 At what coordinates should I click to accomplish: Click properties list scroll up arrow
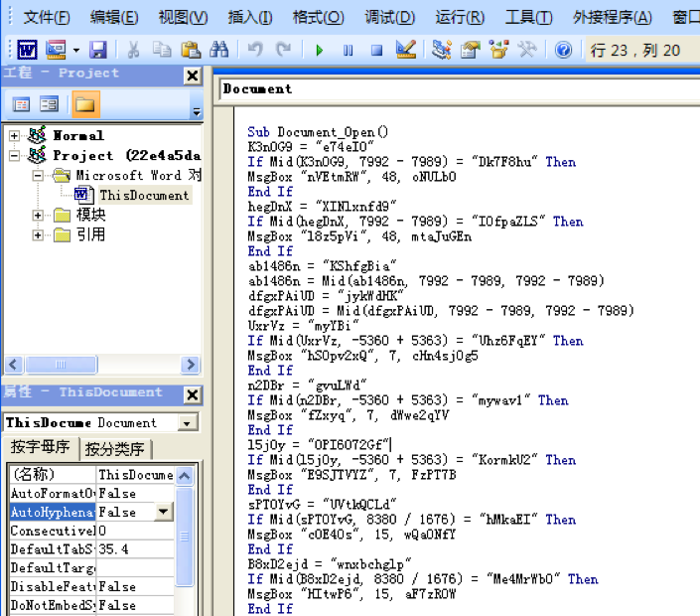point(185,476)
